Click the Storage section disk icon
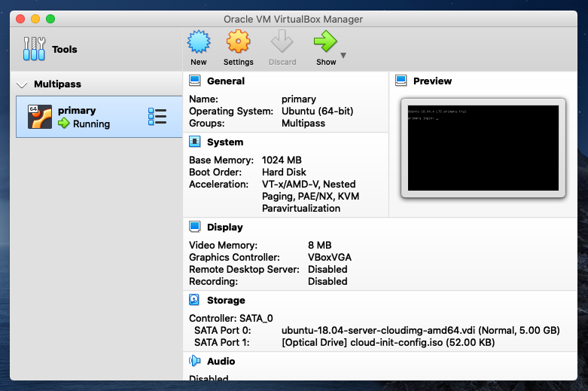Viewport: 588px width, 391px height. tap(195, 300)
